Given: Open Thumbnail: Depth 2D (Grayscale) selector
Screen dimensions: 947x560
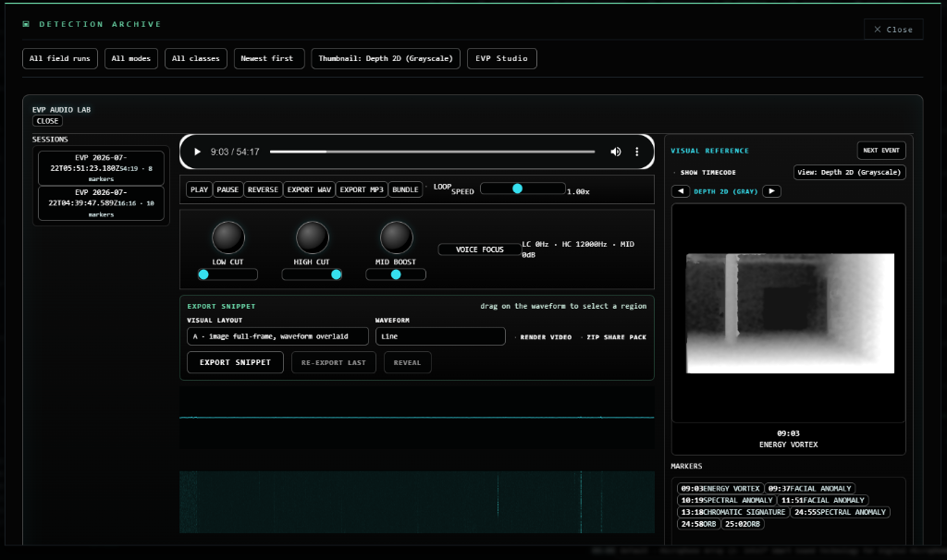Looking at the screenshot, I should [x=386, y=58].
